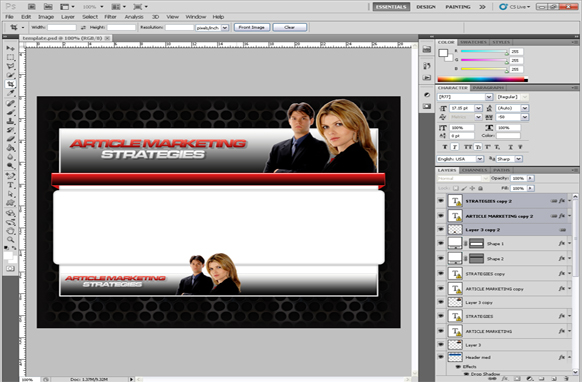Select the Eraser tool
582x382 pixels.
point(10,139)
